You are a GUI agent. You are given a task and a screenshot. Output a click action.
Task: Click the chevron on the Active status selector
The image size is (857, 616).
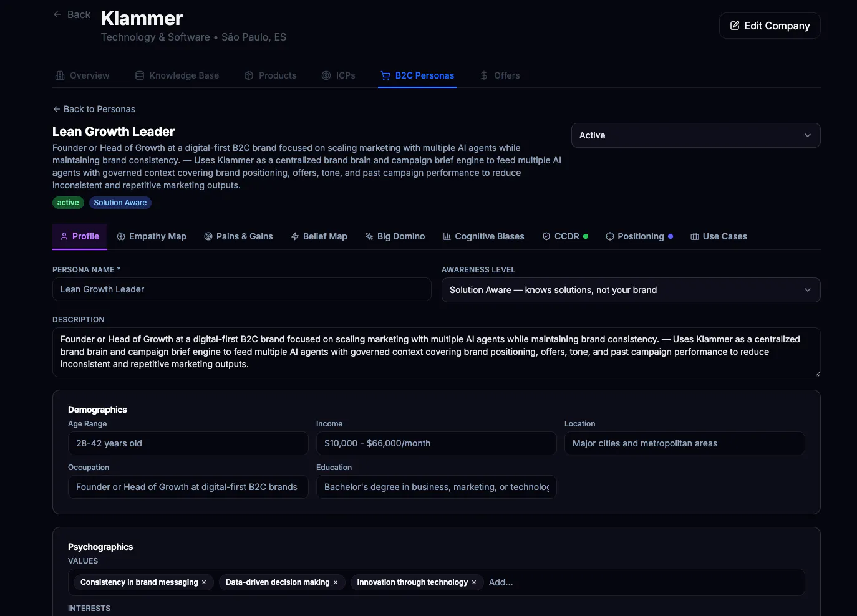808,135
